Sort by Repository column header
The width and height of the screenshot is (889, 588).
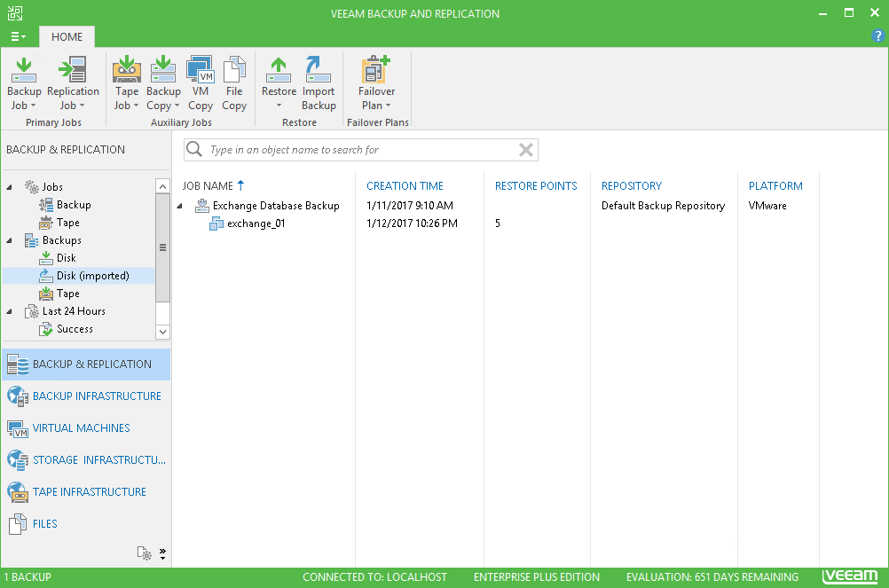point(632,186)
